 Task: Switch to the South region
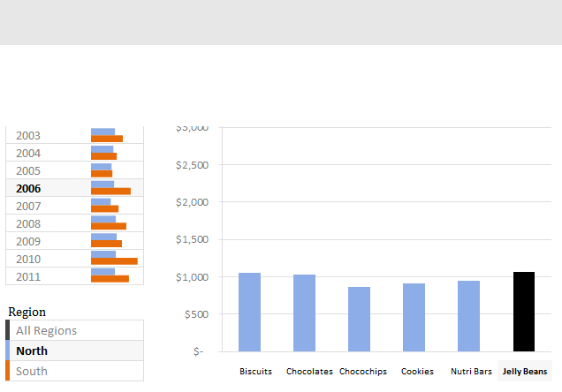pyautogui.click(x=32, y=371)
